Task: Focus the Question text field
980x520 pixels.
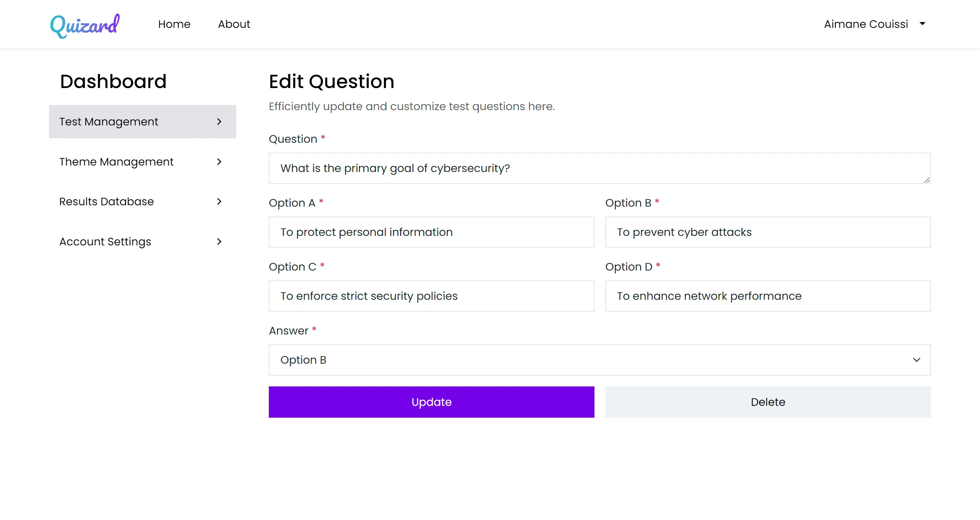Action: [x=600, y=168]
